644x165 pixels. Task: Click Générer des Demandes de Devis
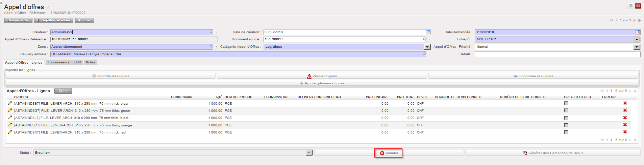click(x=553, y=153)
